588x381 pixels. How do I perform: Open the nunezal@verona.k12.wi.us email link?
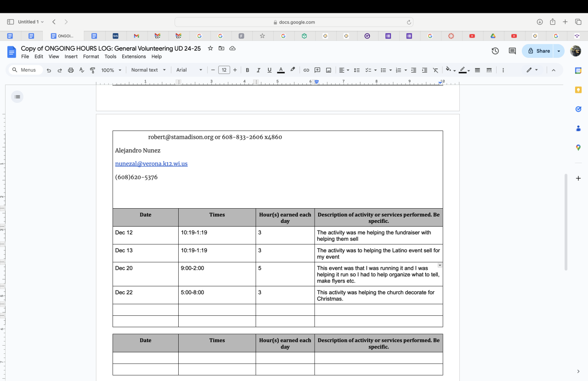click(151, 164)
